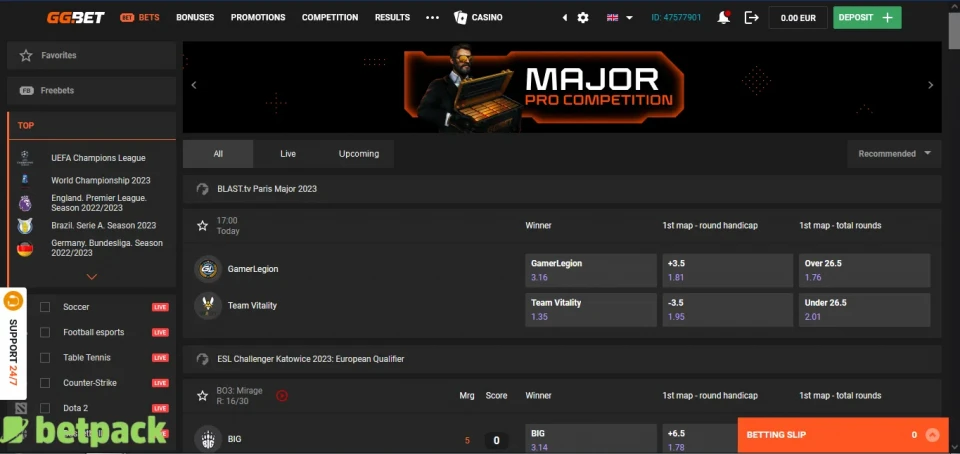Image resolution: width=960 pixels, height=454 pixels.
Task: Click the Germany Bundesliga flag icon
Action: click(x=25, y=248)
